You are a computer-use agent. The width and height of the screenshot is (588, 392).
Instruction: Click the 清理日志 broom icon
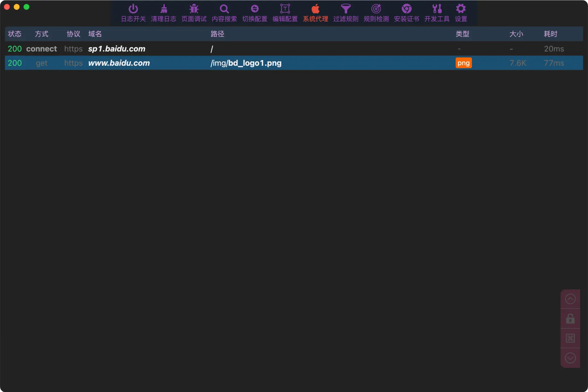point(164,9)
